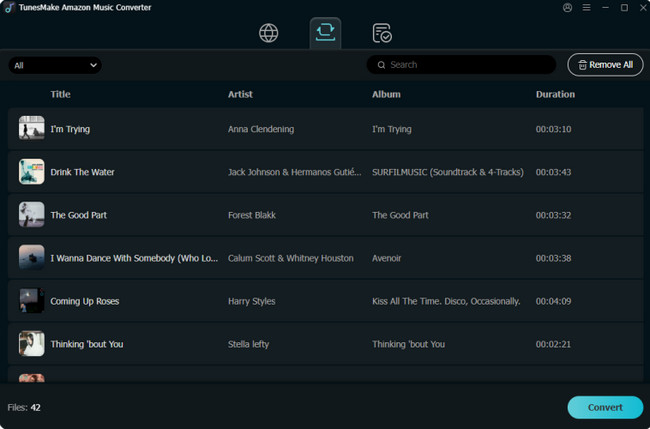
Task: Click the search magnifier icon
Action: point(381,65)
